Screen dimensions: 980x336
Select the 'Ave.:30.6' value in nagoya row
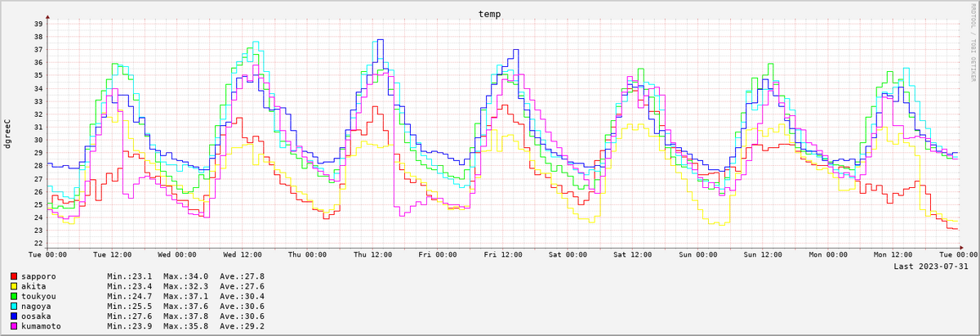(242, 306)
